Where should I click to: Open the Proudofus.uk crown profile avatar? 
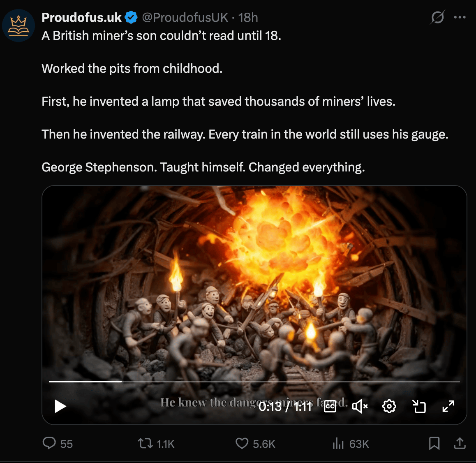coord(18,26)
